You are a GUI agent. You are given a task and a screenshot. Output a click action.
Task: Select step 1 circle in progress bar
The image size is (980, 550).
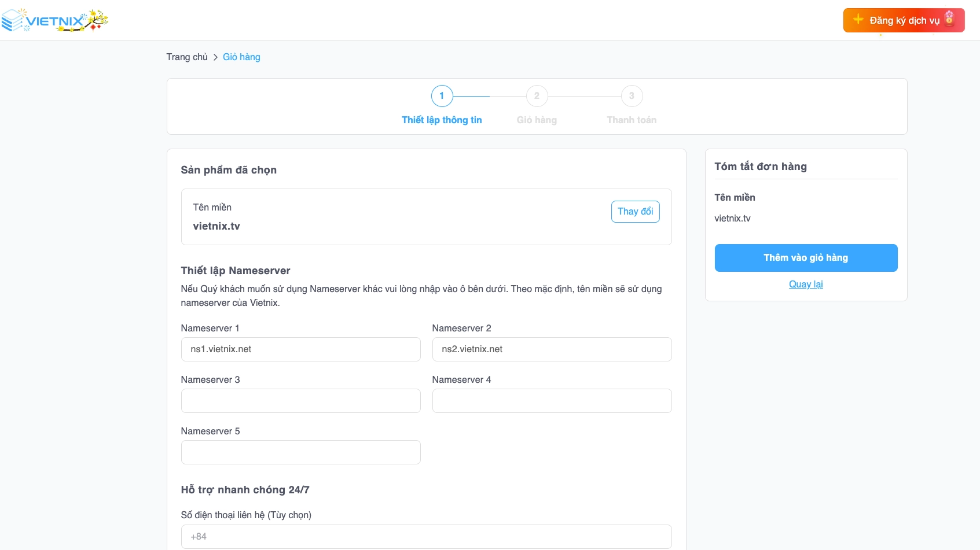[x=442, y=96]
